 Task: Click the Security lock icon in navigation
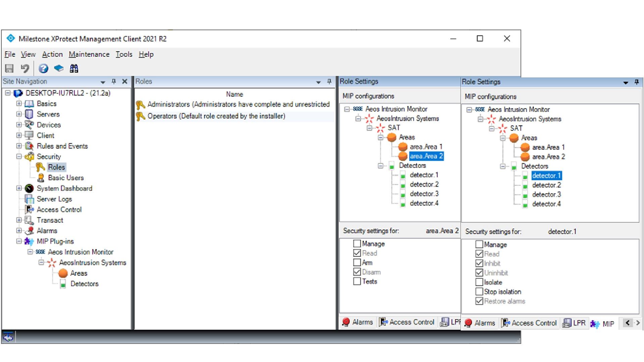tap(30, 157)
